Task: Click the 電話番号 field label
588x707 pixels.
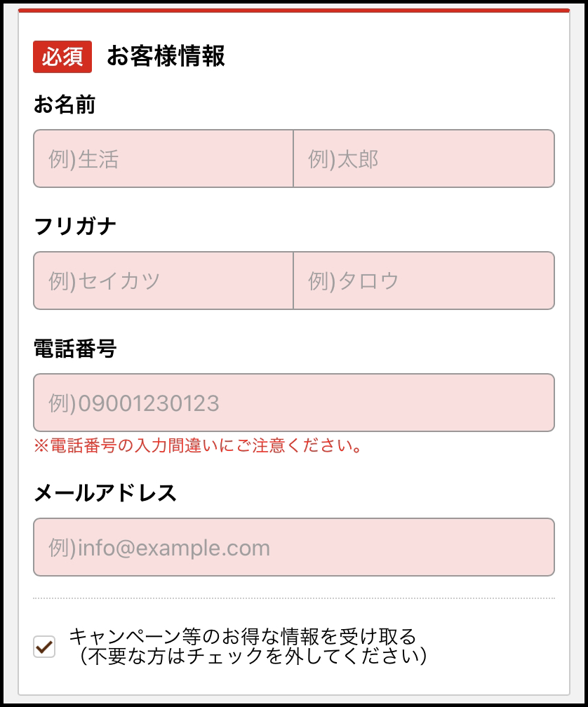Action: [75, 349]
